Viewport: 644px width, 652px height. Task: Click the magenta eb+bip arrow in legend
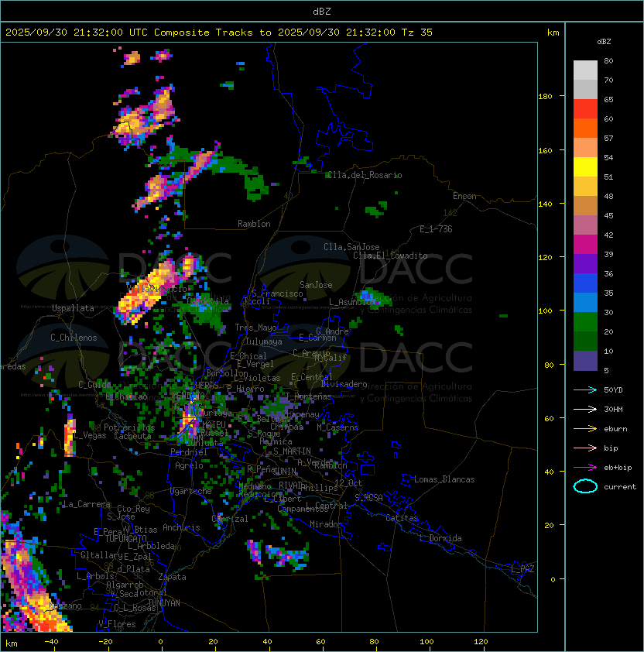click(585, 468)
